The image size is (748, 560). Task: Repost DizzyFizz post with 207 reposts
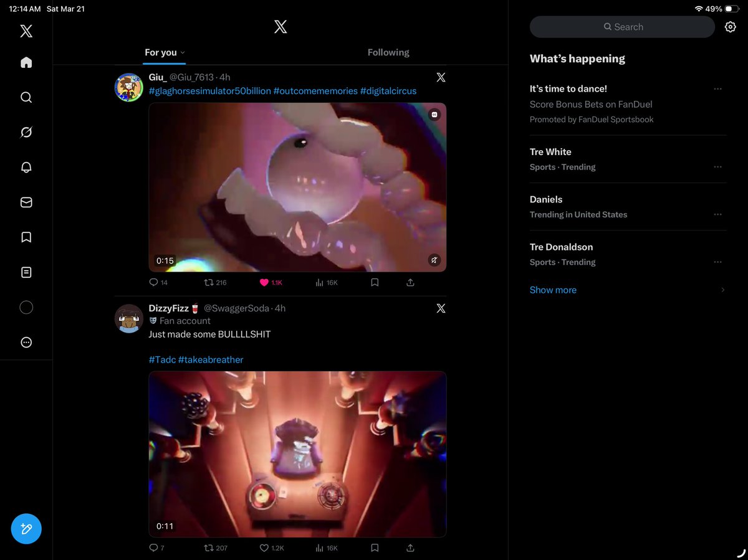click(216, 548)
